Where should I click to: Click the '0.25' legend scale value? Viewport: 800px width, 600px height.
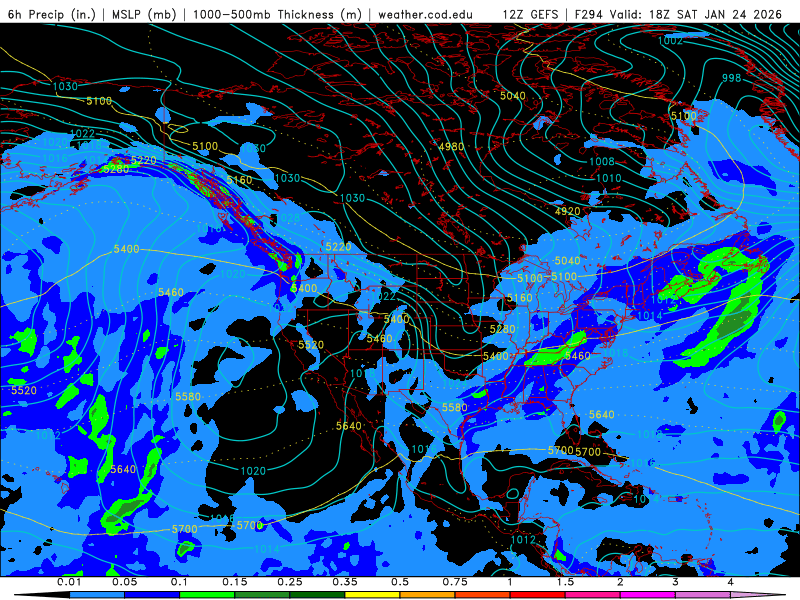290,582
